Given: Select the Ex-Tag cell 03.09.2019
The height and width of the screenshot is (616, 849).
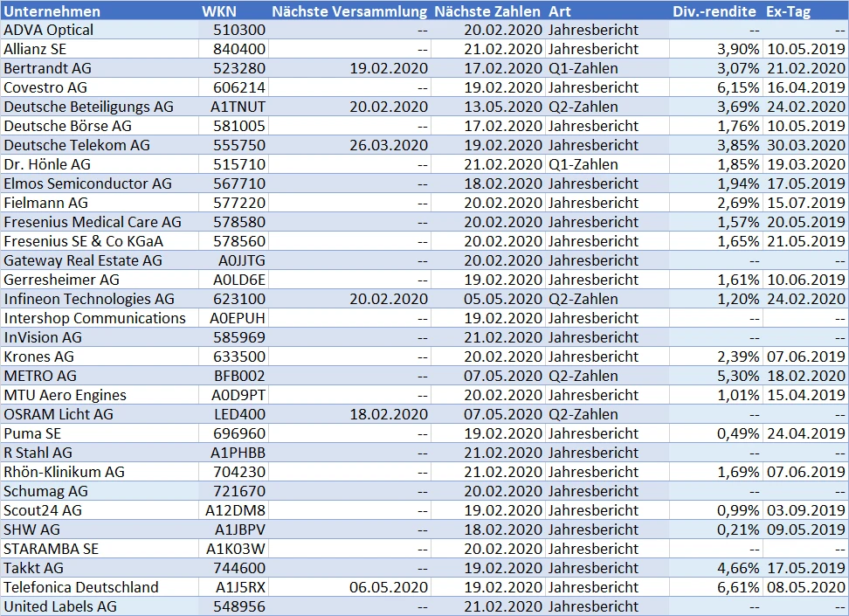Looking at the screenshot, I should (806, 510).
